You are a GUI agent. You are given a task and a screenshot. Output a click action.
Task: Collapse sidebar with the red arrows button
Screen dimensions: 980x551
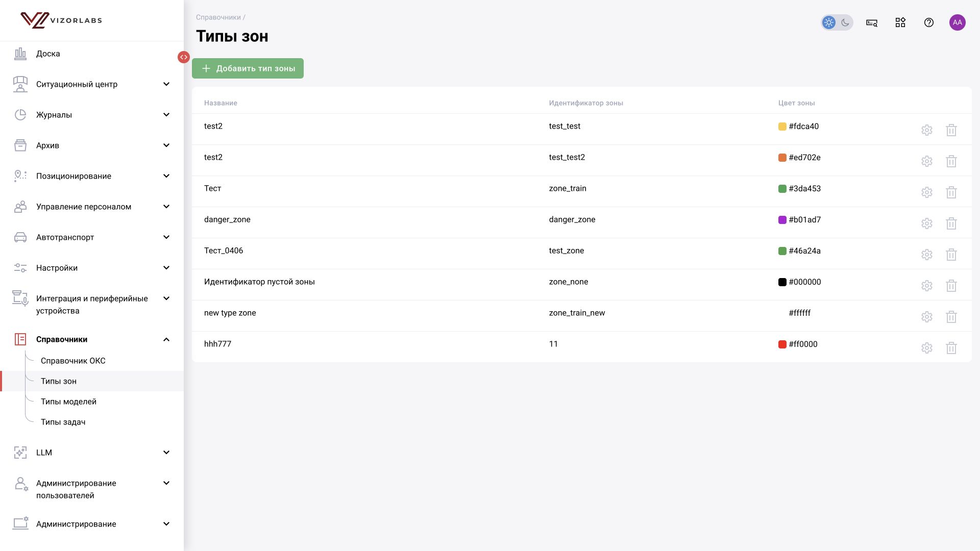pos(184,57)
